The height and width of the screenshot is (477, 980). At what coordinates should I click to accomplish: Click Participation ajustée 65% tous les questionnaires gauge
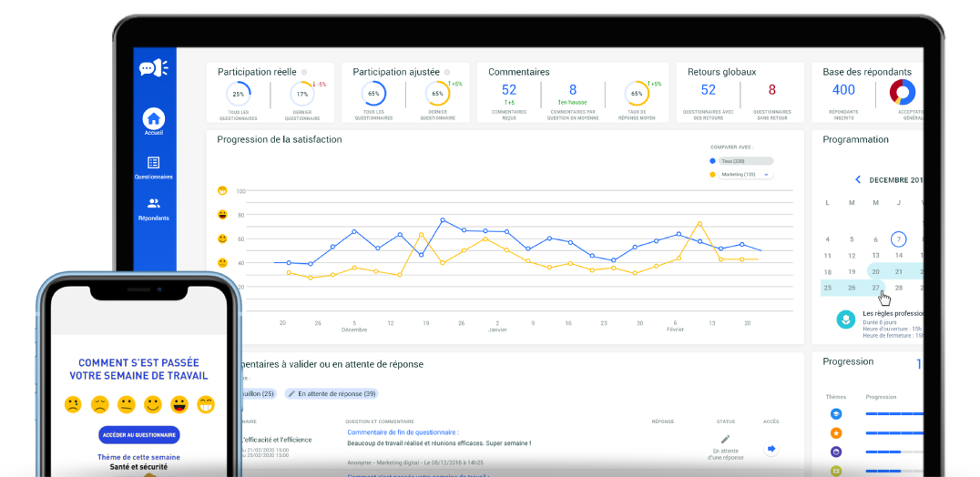click(x=373, y=94)
